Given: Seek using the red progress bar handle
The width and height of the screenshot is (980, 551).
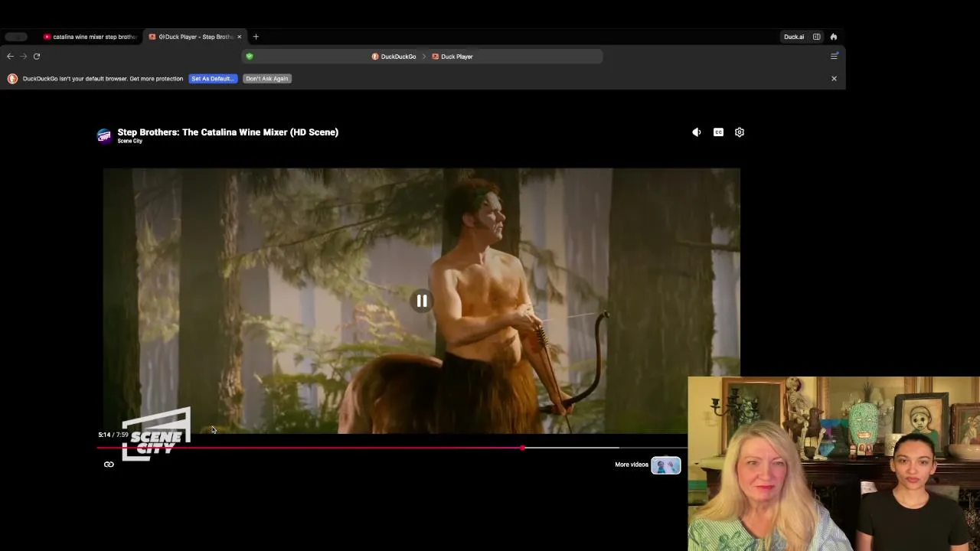Looking at the screenshot, I should click(522, 448).
